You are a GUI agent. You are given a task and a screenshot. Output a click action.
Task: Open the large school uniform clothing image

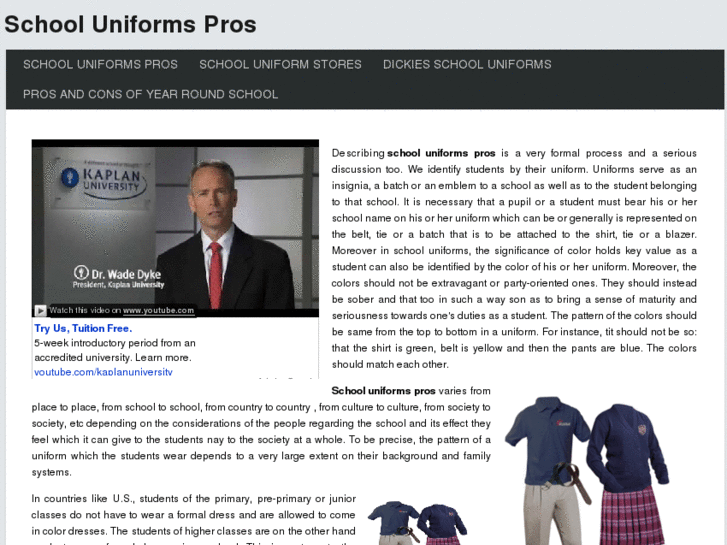pos(587,470)
